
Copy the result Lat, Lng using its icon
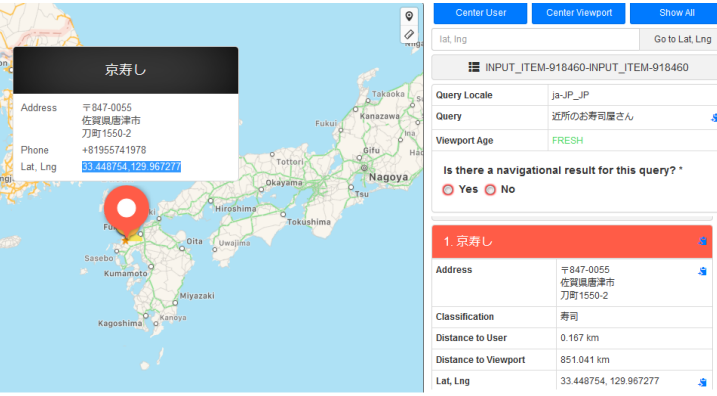[703, 382]
